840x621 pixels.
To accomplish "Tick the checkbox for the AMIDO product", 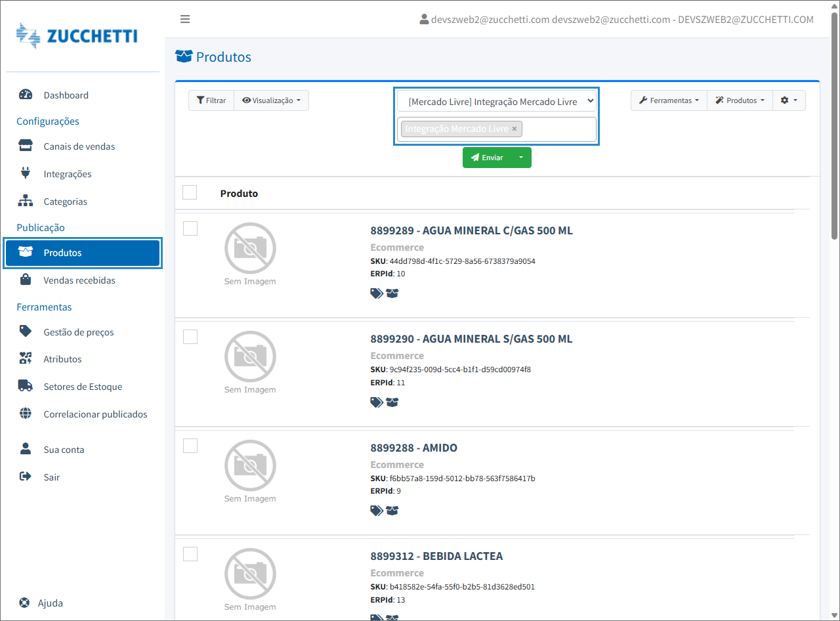I will 190,446.
